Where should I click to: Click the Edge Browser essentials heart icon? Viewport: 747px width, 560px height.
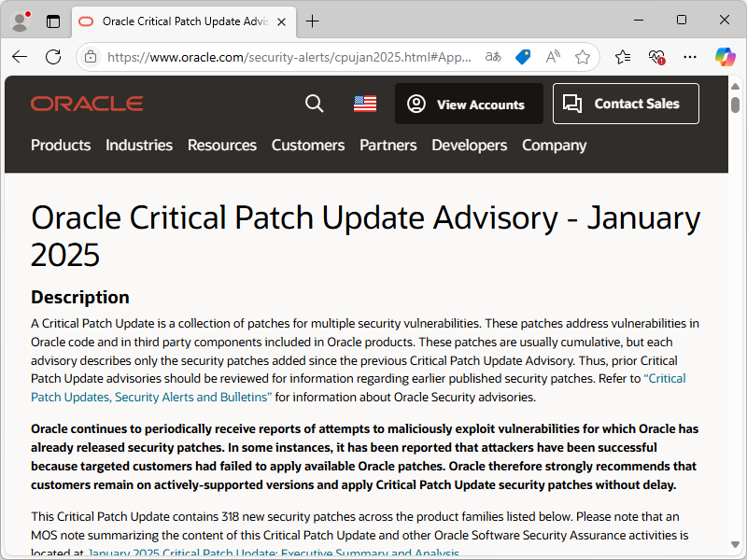pos(656,57)
